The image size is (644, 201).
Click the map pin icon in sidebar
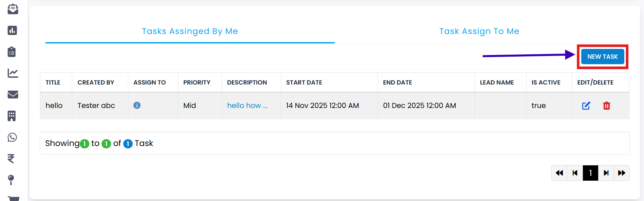11,180
